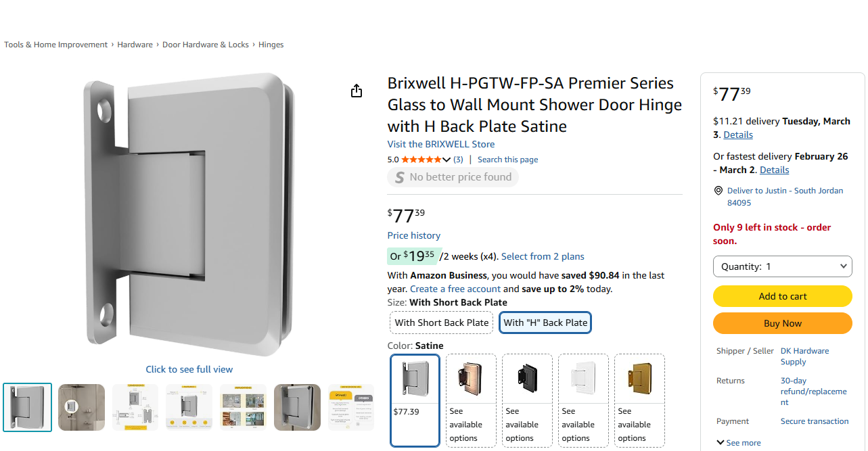Go to Hardware breadcrumb category

coord(135,45)
